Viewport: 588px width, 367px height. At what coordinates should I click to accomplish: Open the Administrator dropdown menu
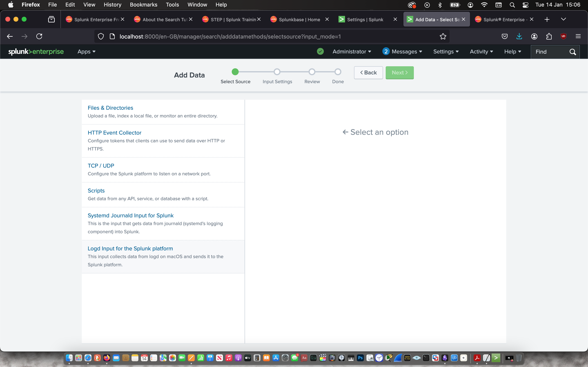(x=351, y=51)
